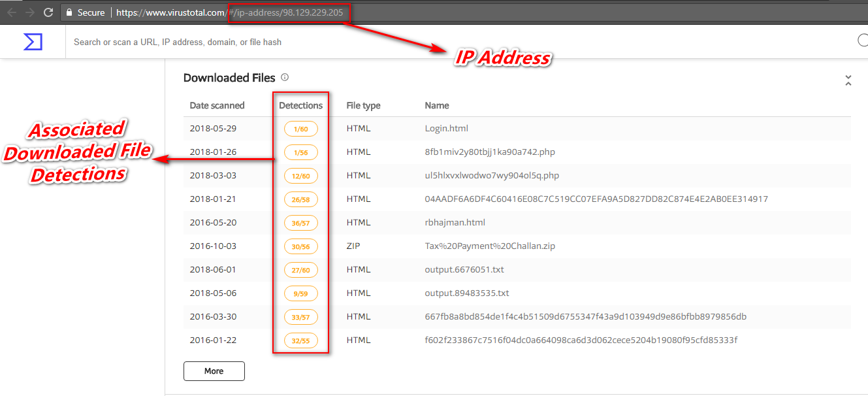Click the 9/59 detection badge

tap(300, 294)
